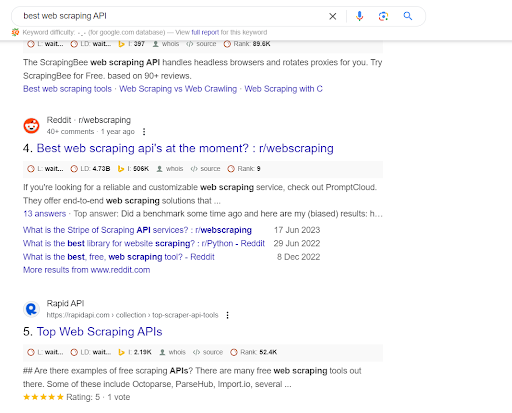Screen dimensions: 512x413
Task: Click the 'Rapid API' site name
Action: coord(65,303)
